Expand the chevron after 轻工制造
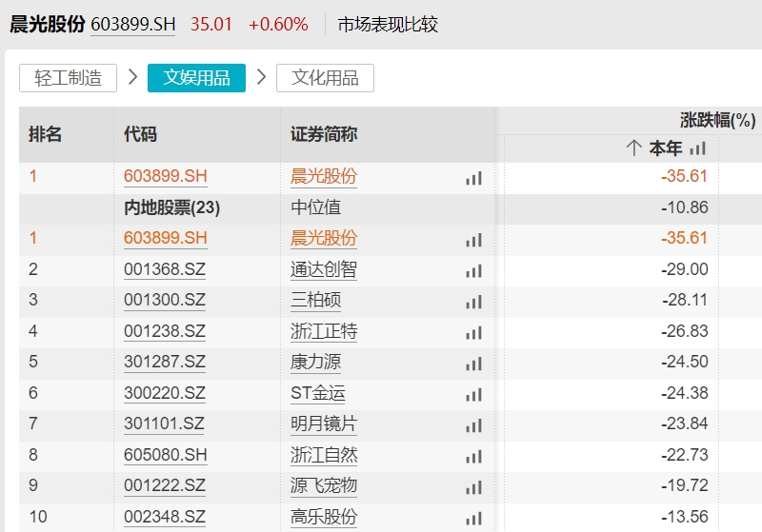The width and height of the screenshot is (762, 532). click(x=132, y=78)
